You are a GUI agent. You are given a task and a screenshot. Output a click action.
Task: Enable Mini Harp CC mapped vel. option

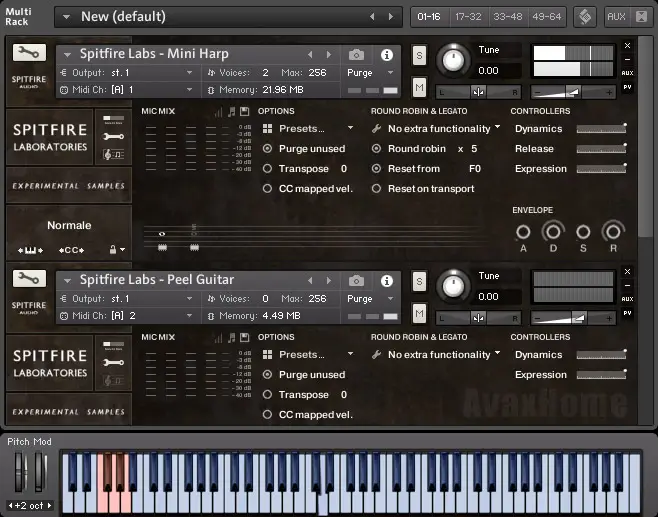(x=267, y=189)
